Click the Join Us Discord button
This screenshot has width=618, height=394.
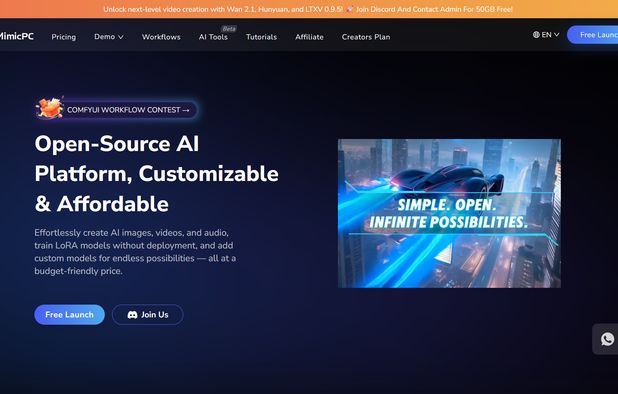click(147, 314)
